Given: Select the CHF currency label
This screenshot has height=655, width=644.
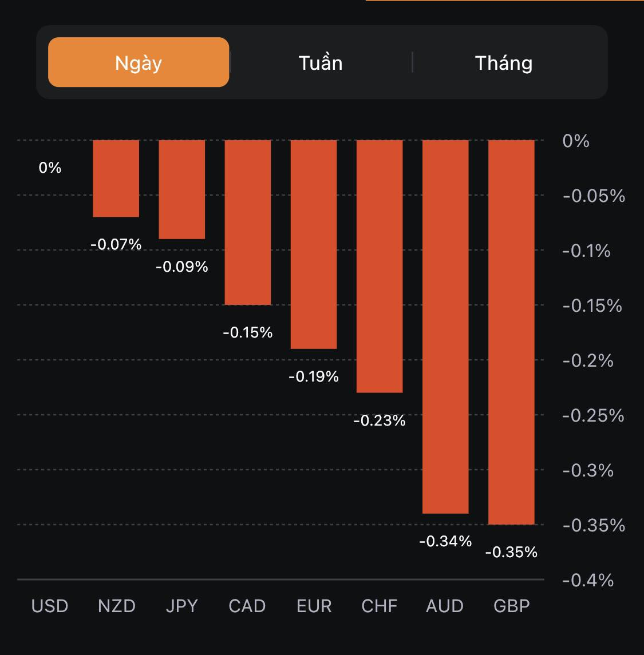Looking at the screenshot, I should 380,606.
